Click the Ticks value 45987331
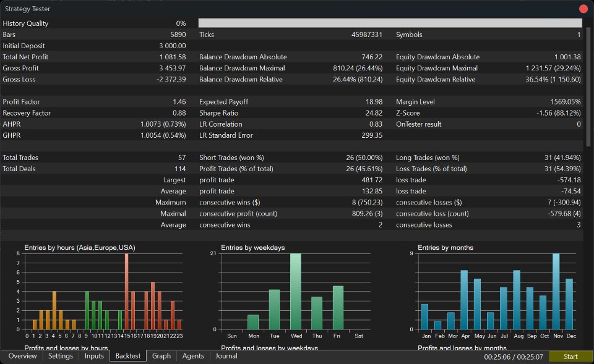Viewport: 594px width, 364px height. click(x=367, y=35)
